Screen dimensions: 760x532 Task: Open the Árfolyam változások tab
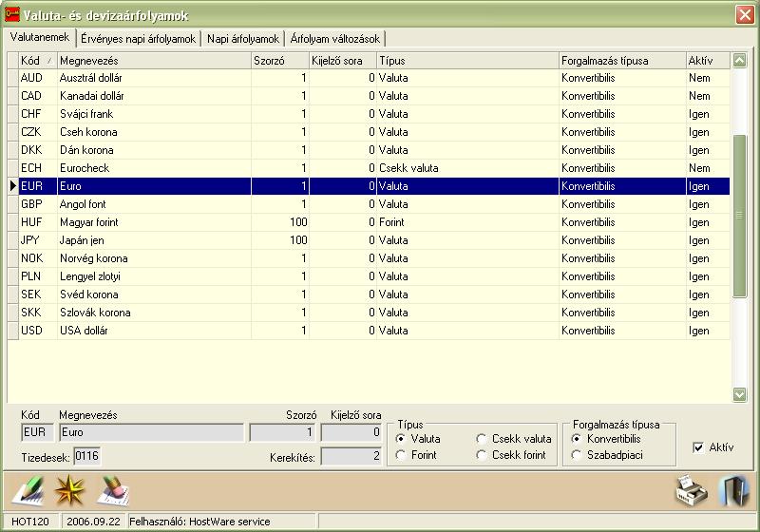pos(335,39)
